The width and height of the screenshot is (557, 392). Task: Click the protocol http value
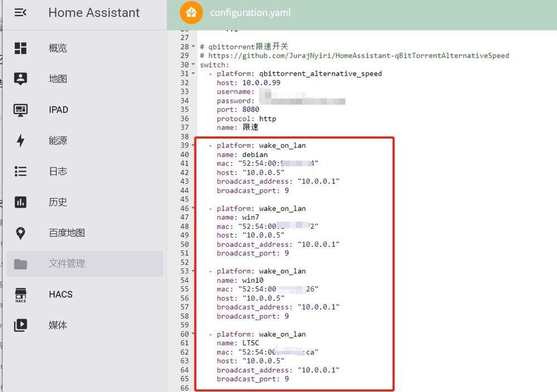click(x=267, y=119)
